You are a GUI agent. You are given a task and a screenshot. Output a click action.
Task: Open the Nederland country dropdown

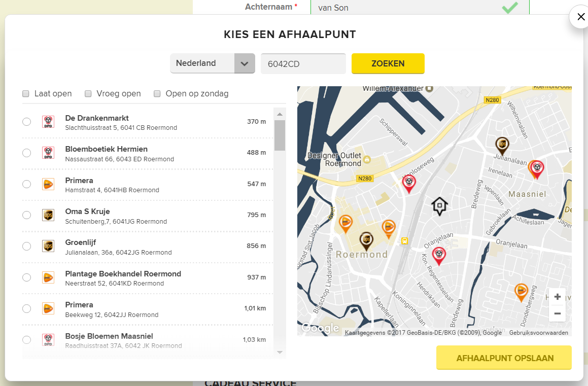coord(213,63)
